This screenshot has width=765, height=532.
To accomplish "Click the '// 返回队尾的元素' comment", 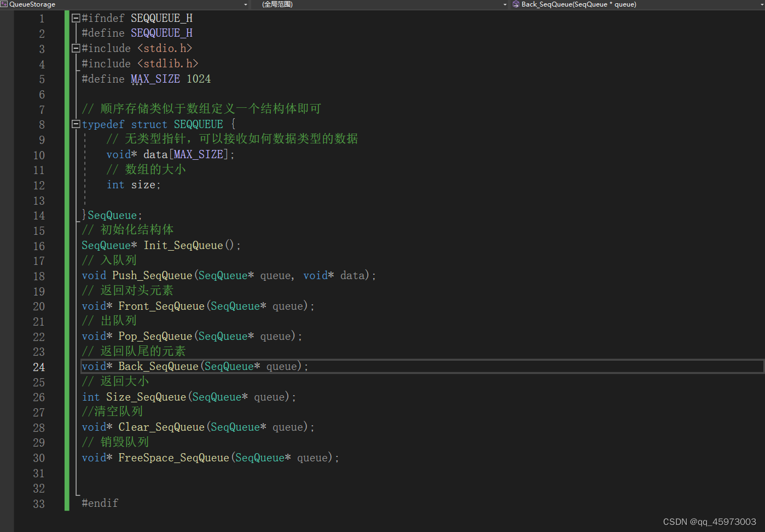I will (x=134, y=351).
